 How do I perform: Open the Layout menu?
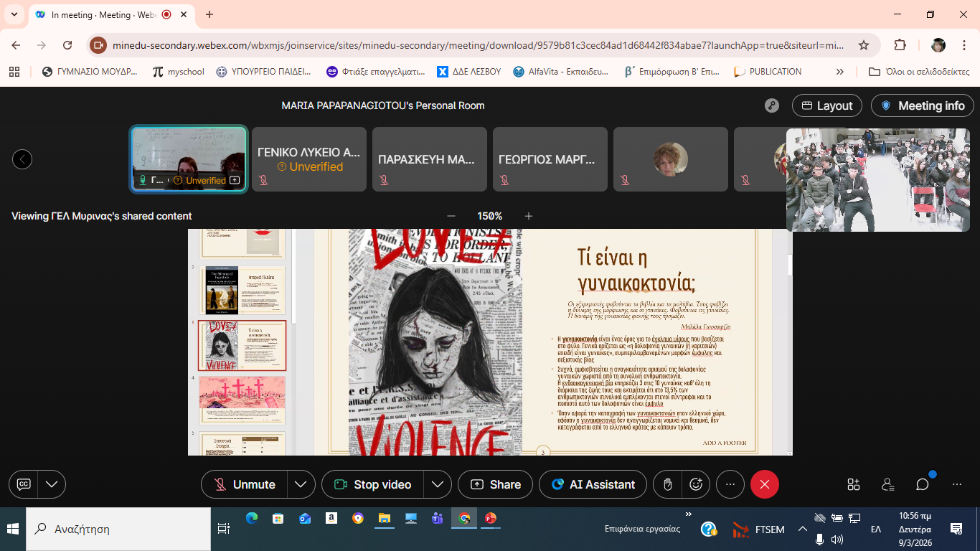pos(826,105)
